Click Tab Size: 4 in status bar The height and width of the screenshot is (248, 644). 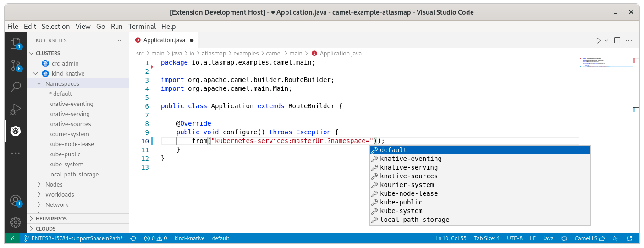pyautogui.click(x=487, y=238)
